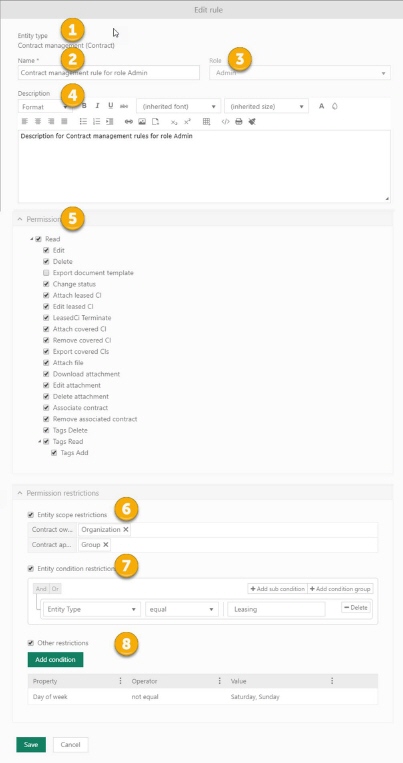
Task: Open the font color picker
Action: click(x=321, y=106)
